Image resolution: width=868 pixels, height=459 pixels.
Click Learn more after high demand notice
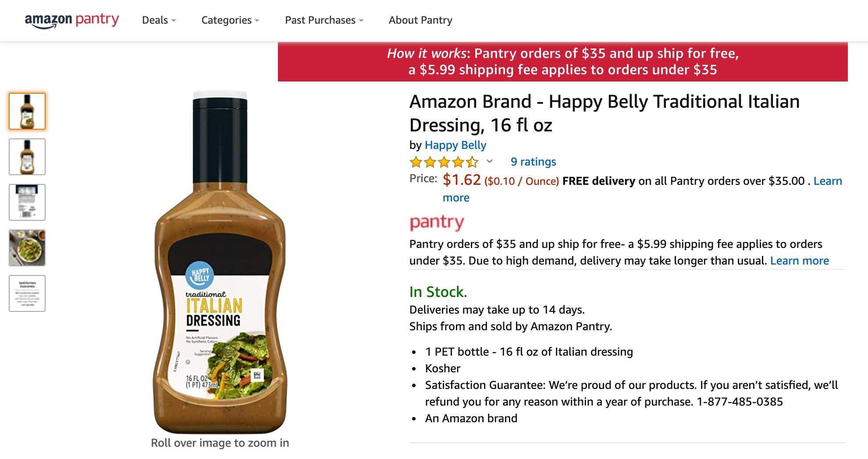click(799, 261)
